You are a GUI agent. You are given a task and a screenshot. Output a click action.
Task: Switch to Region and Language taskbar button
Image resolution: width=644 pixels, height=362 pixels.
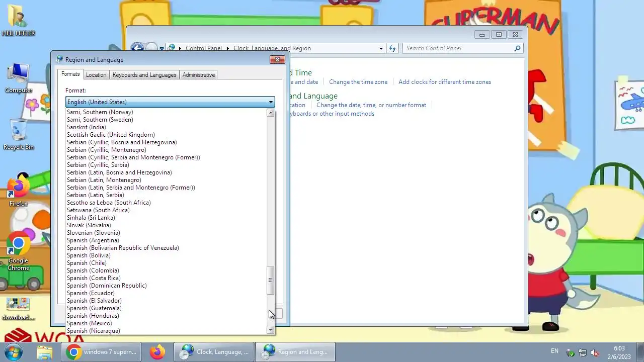(x=295, y=352)
